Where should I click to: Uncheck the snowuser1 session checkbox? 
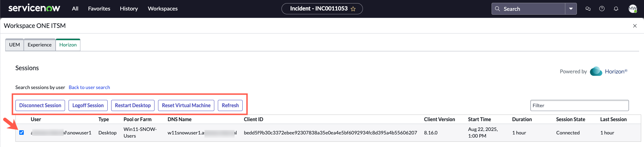pos(22,133)
